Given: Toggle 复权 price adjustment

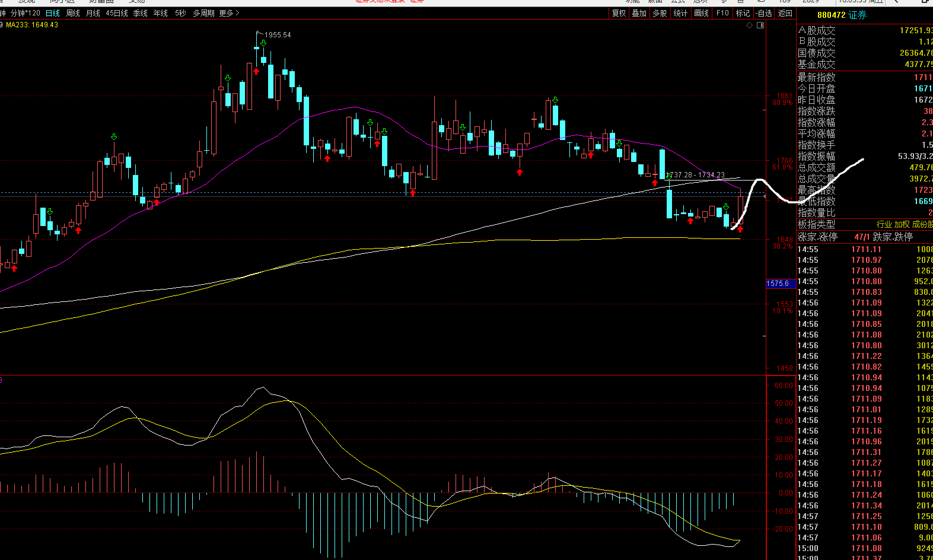Looking at the screenshot, I should [619, 13].
